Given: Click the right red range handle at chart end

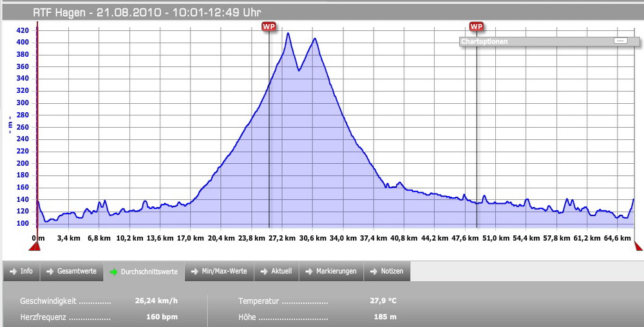Looking at the screenshot, I should [638, 246].
